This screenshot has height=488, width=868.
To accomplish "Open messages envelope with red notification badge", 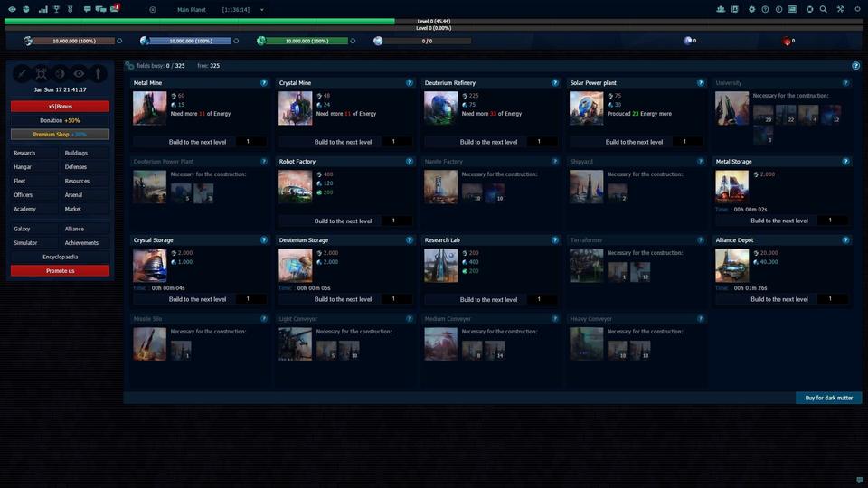I will coord(114,9).
